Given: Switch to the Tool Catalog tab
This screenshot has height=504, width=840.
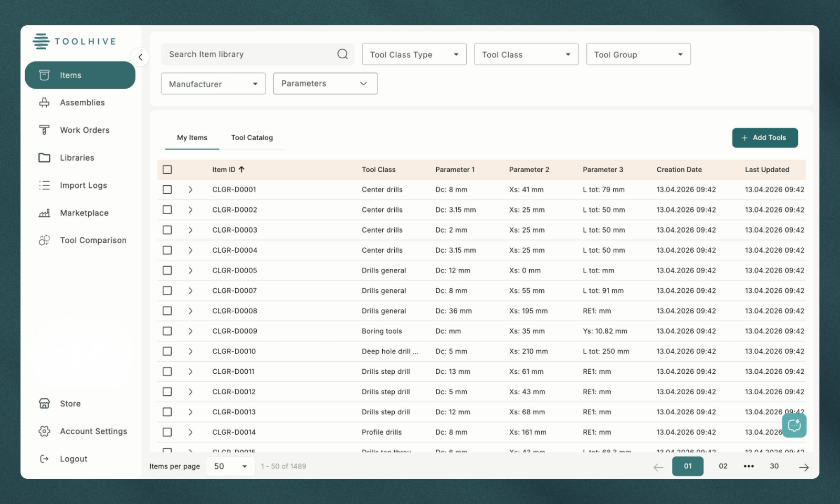Looking at the screenshot, I should click(252, 138).
